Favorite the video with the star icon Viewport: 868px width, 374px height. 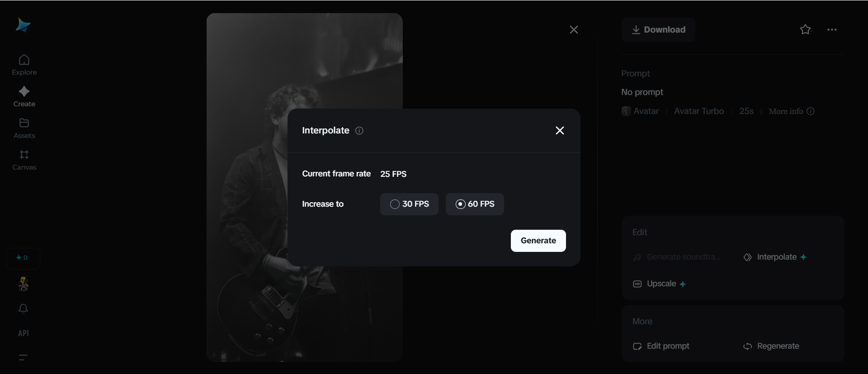[806, 29]
